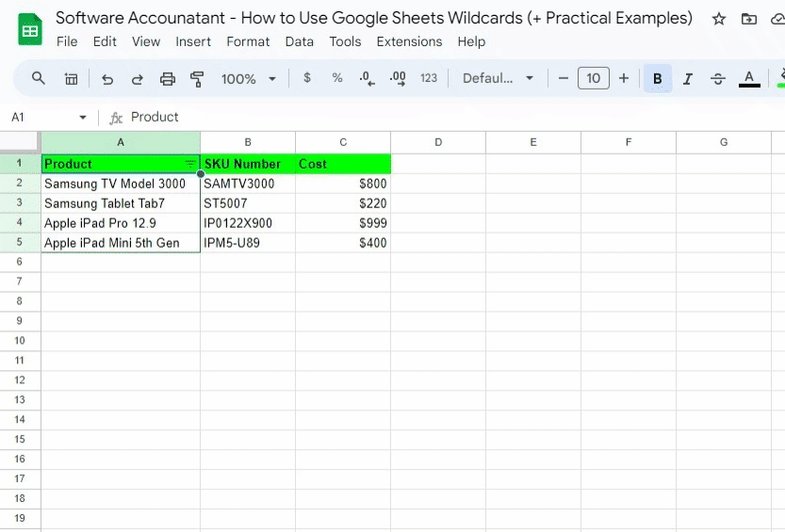Increase decimal places icon
785x532 pixels.
click(x=398, y=78)
